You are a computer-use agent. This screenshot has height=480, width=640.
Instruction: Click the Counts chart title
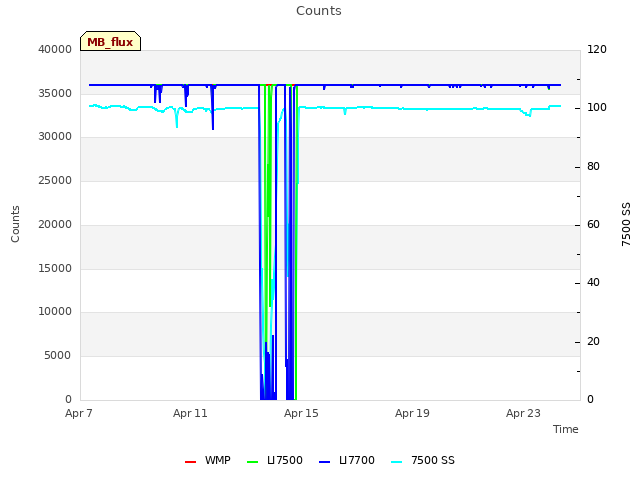point(319,11)
